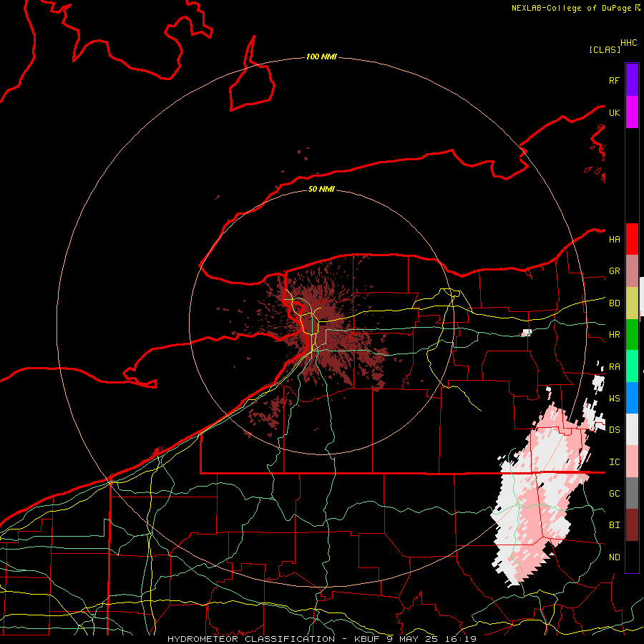This screenshot has height=644, width=644.
Task: Select the DS legend label
Action: [x=614, y=430]
